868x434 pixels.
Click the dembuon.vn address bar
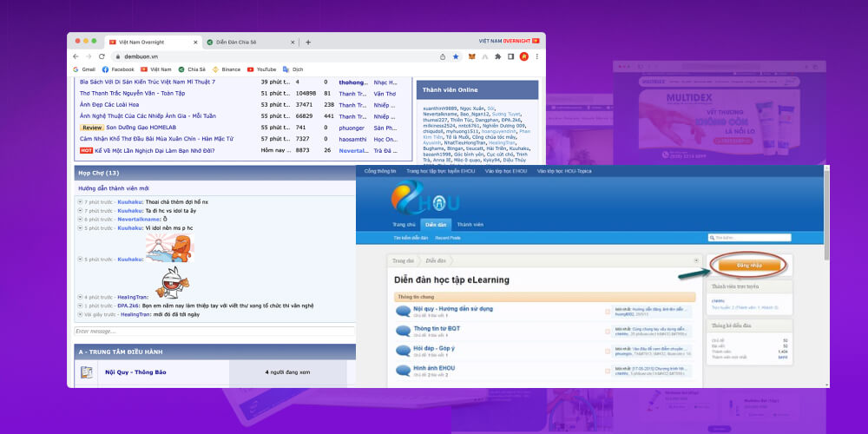pyautogui.click(x=277, y=56)
